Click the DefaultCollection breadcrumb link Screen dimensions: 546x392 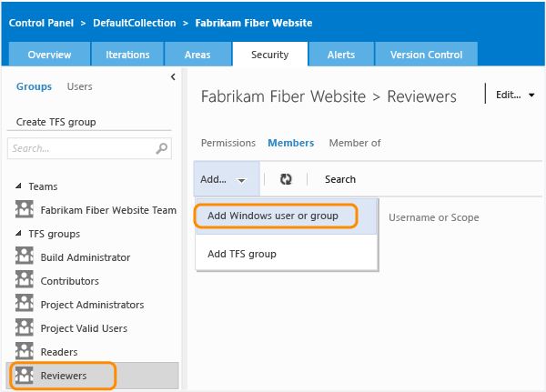tap(135, 23)
